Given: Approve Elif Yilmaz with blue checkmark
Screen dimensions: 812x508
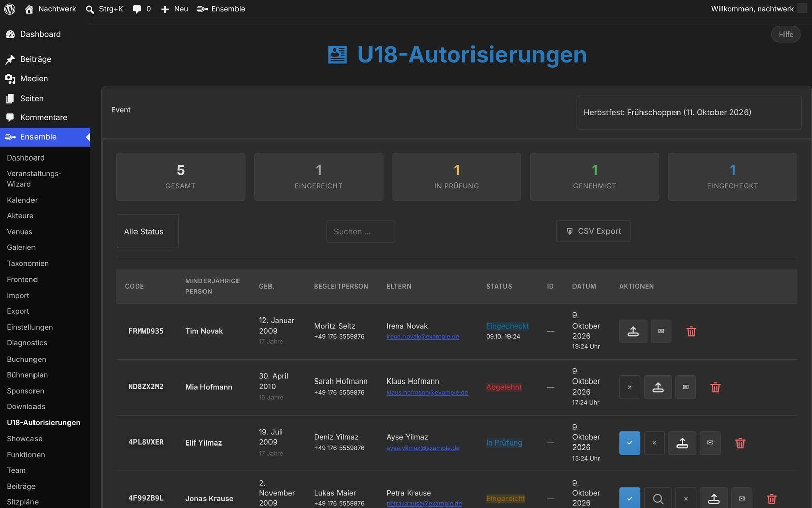Looking at the screenshot, I should (629, 443).
